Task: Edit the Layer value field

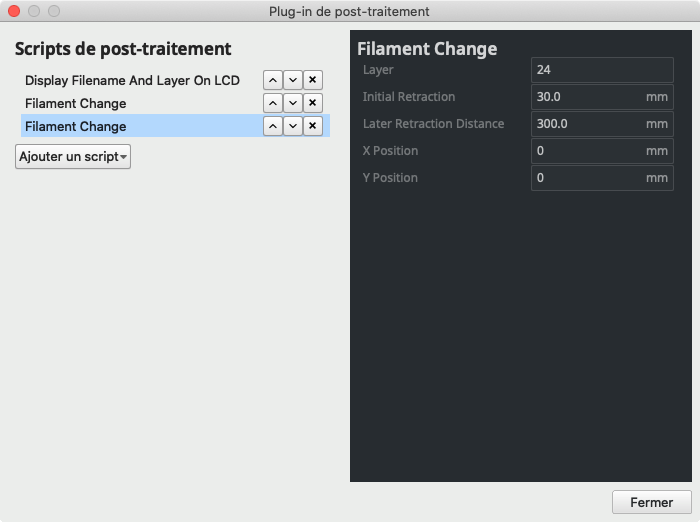Action: [601, 70]
